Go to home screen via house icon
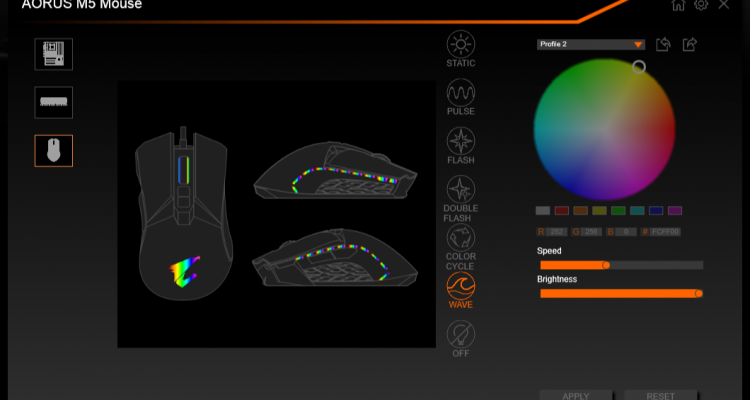The image size is (750, 400). coord(679,5)
